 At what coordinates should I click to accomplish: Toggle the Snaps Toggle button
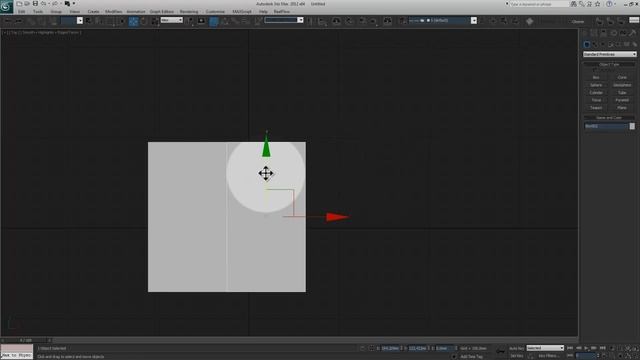coord(214,21)
